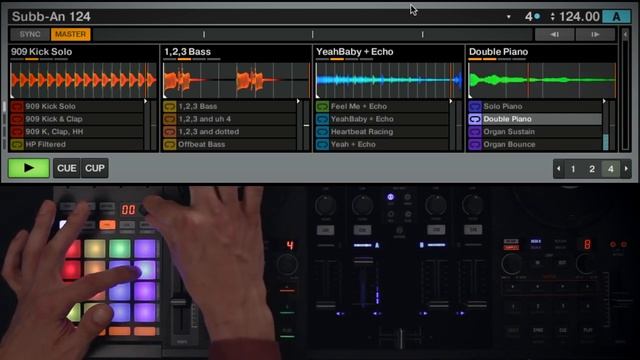Click quantize value 4 in header
Image resolution: width=640 pixels, height=360 pixels.
pos(529,17)
